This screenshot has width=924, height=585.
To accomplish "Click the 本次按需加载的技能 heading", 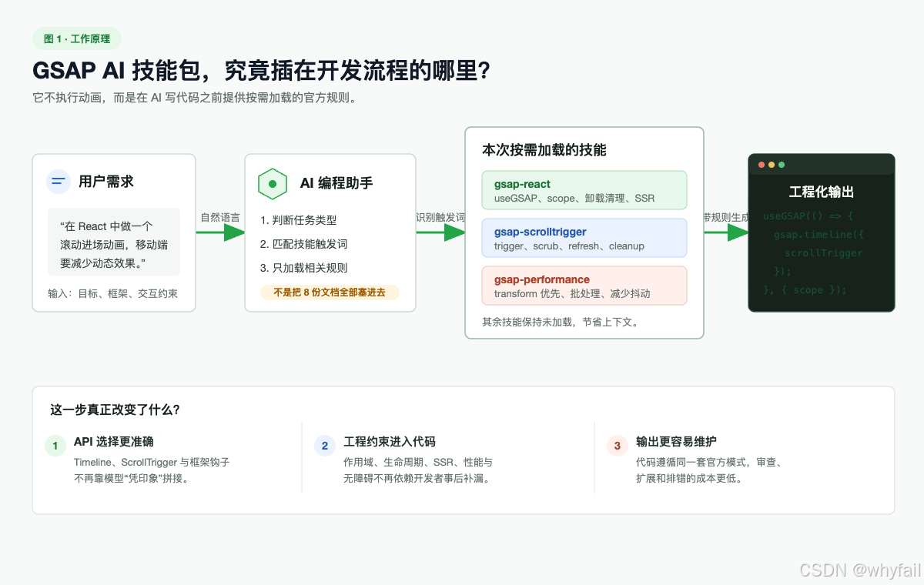I will pos(544,150).
